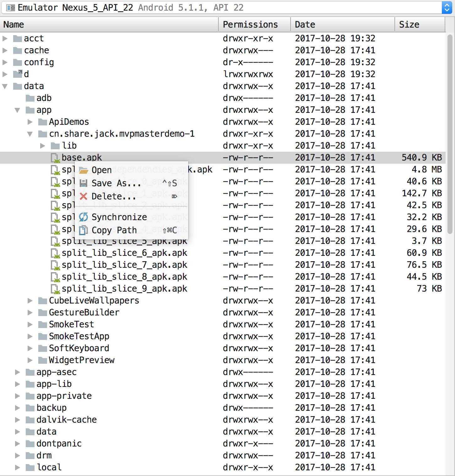455x476 pixels.
Task: Click the base.apk file icon
Action: pos(55,158)
